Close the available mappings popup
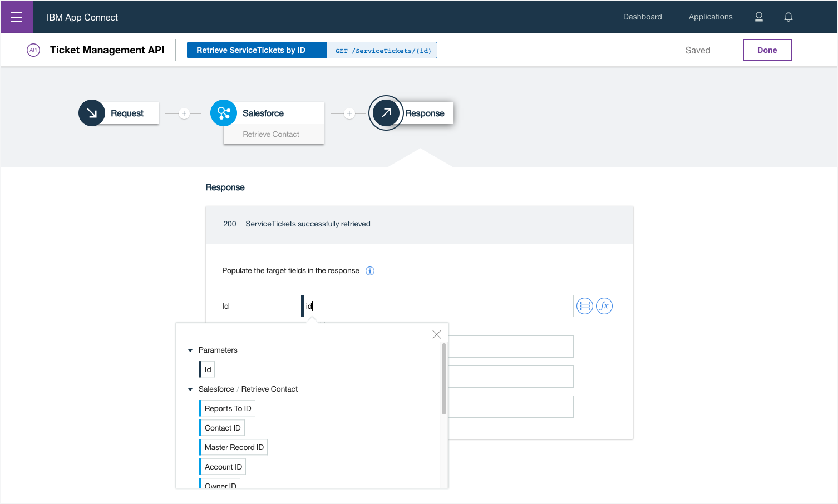This screenshot has width=838, height=504. tap(437, 334)
